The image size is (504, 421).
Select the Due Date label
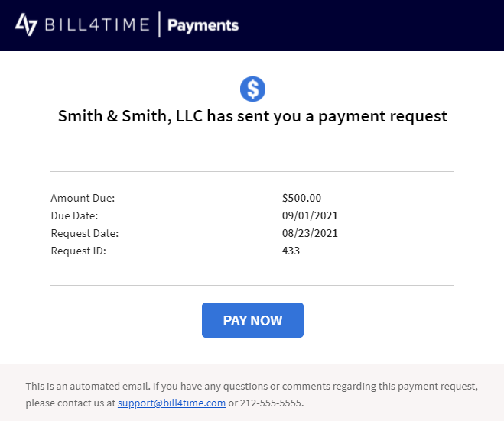(75, 215)
